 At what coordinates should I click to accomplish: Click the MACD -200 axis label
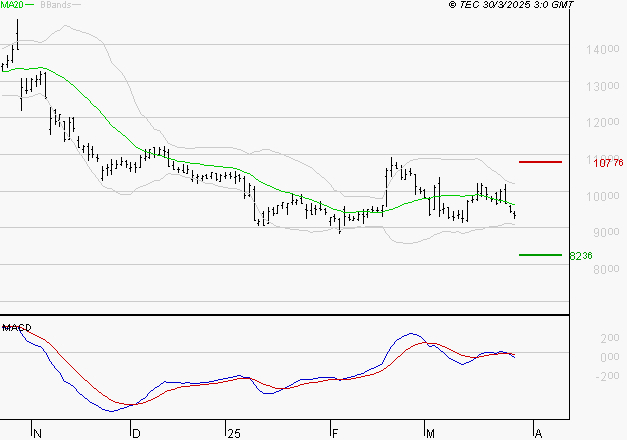[607, 376]
